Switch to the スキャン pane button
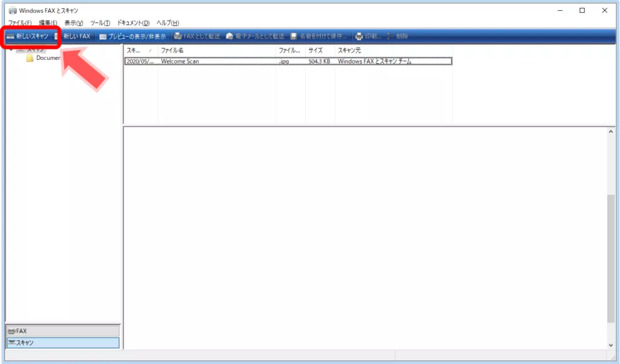The width and height of the screenshot is (620, 364). (x=63, y=343)
